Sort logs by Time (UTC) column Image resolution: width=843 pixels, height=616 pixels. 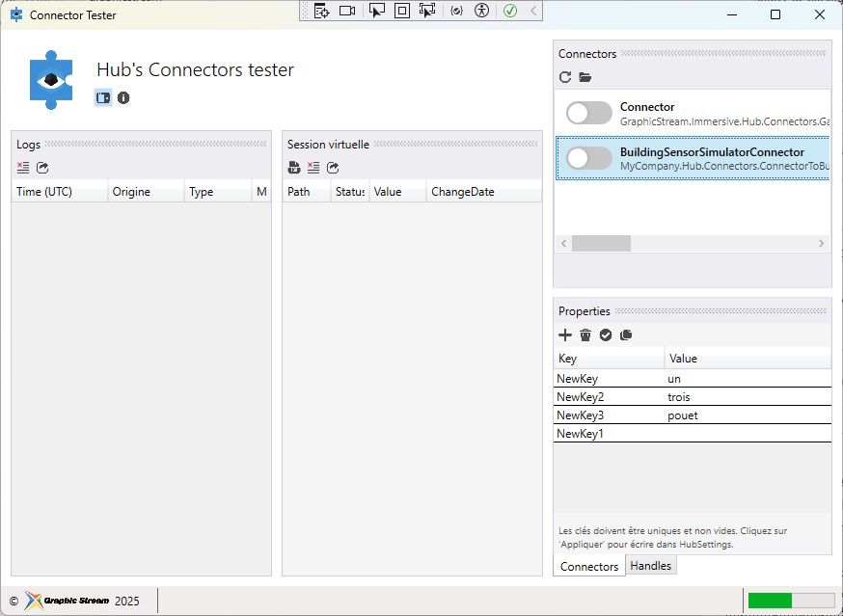[x=60, y=192]
